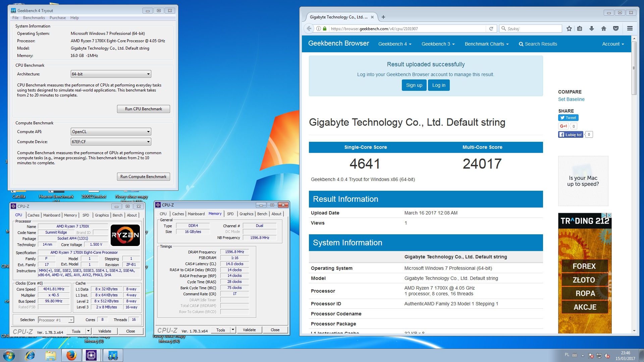Click the taskbar clock showing 23:46
Image resolution: width=644 pixels, height=362 pixels.
pos(625,356)
